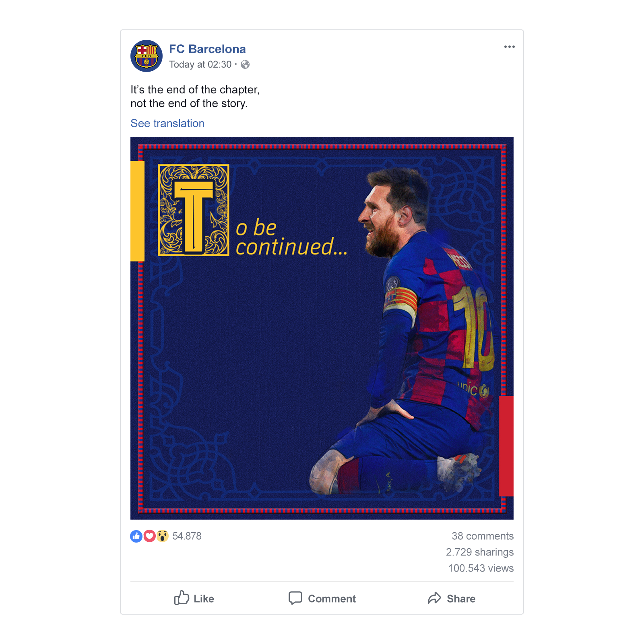Click the 100.543 views count
644x644 pixels.
[x=481, y=568]
